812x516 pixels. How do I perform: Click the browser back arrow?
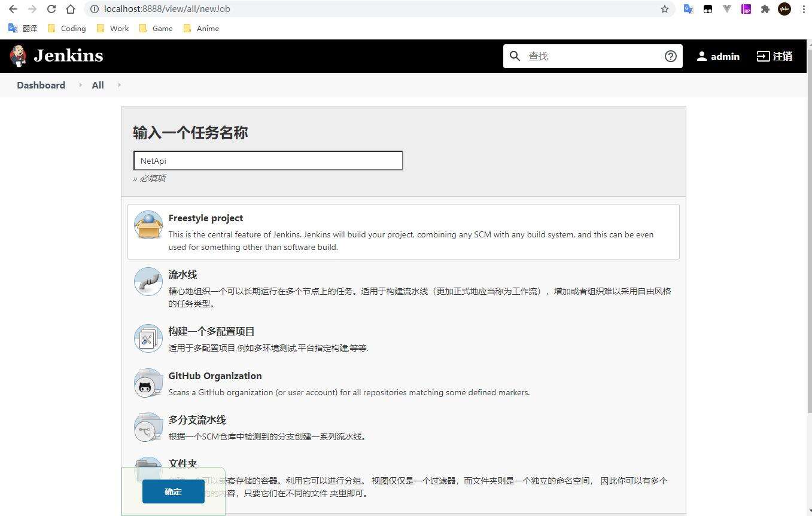pyautogui.click(x=13, y=9)
